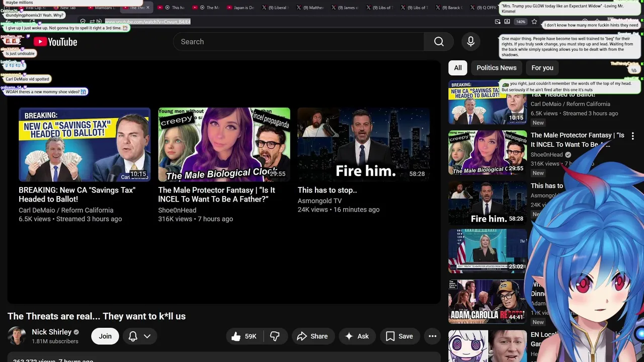Click chat message 'WOAH theres a new mommy shoe video?'
The image size is (644, 362).
click(x=46, y=92)
